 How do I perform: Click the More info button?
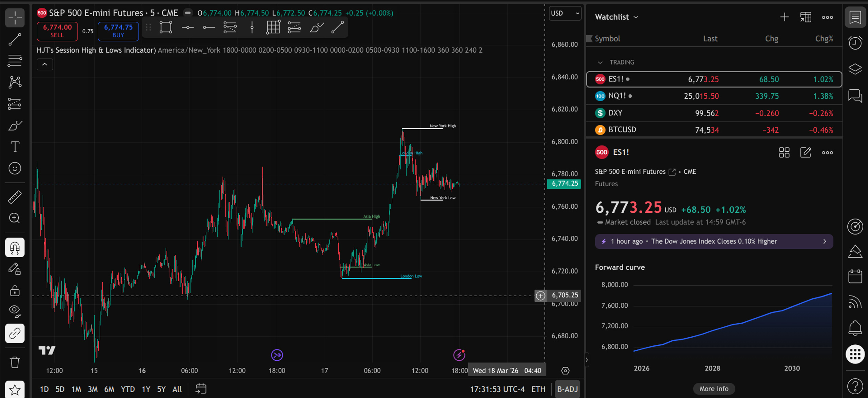[714, 388]
